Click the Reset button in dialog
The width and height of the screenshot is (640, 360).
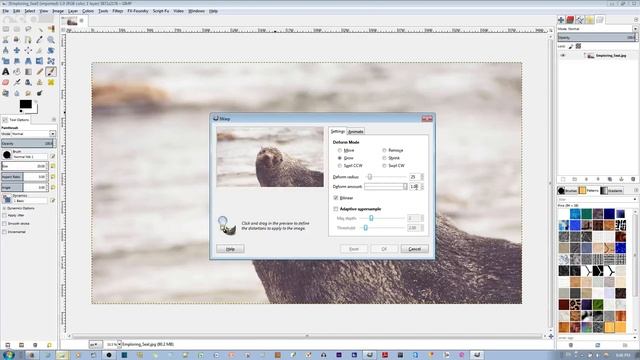tap(353, 249)
